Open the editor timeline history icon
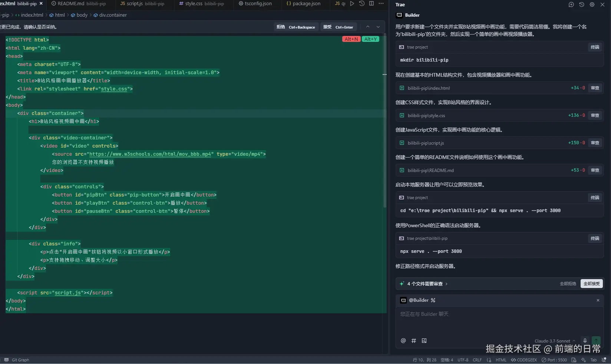Image resolution: width=611 pixels, height=364 pixels. click(x=362, y=3)
